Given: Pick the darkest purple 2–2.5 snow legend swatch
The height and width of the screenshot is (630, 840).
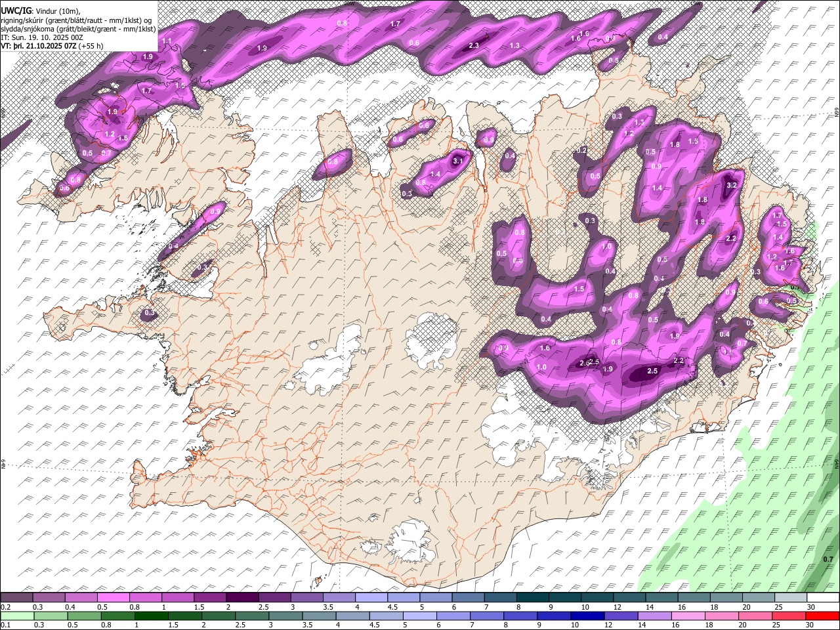Looking at the screenshot, I should (242, 598).
